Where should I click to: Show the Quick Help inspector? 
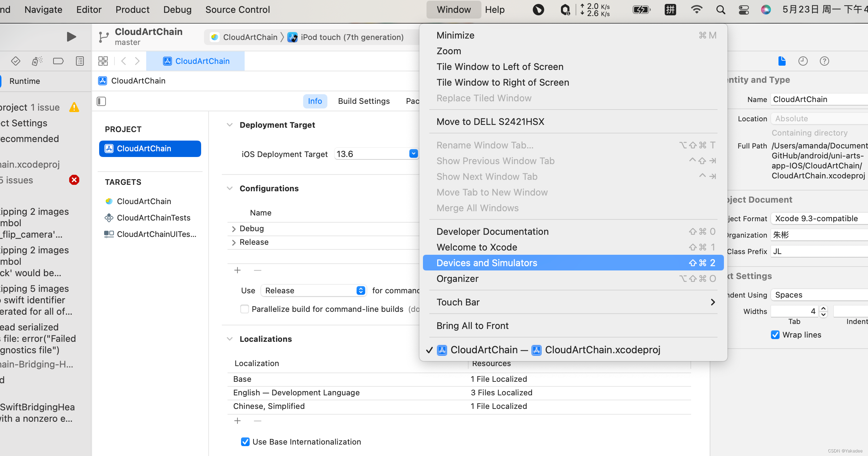[x=824, y=61]
